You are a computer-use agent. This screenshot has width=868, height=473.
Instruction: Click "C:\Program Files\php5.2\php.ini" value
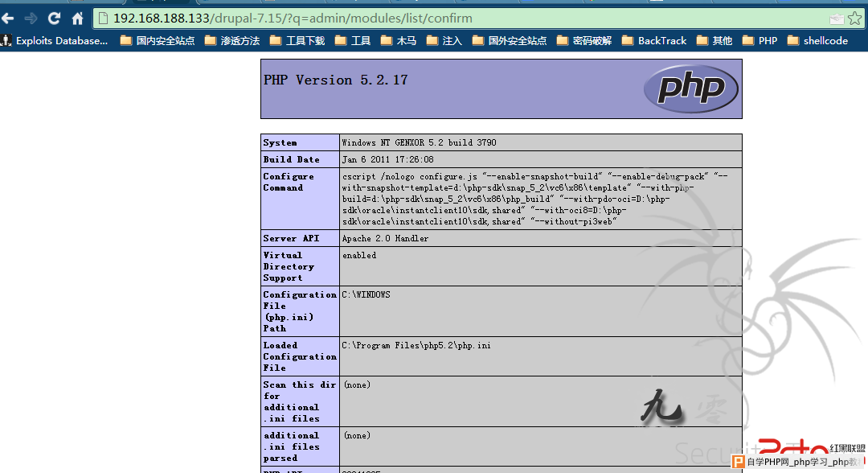pyautogui.click(x=416, y=345)
